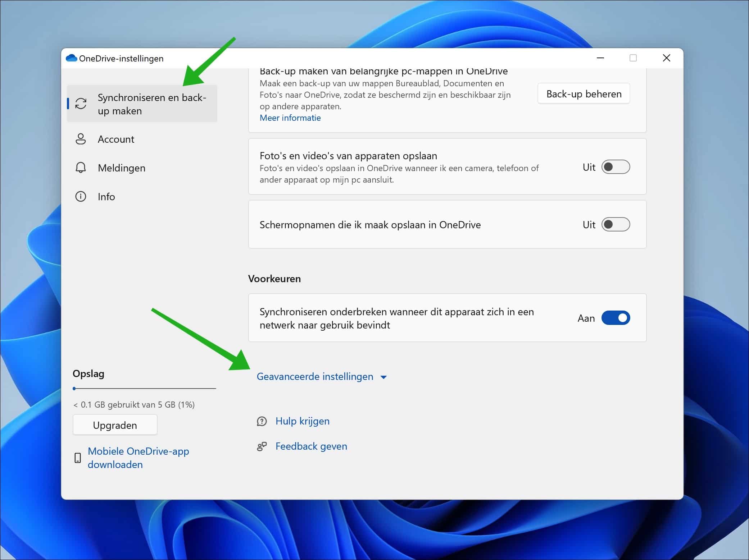The image size is (749, 560).
Task: Click the person icon next to Account
Action: click(x=81, y=139)
